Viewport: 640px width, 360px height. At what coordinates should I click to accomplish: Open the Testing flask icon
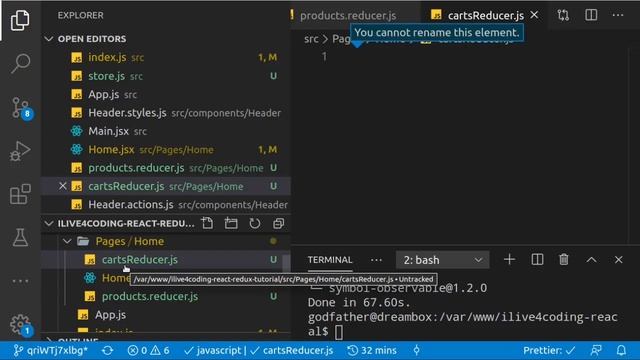click(x=20, y=237)
